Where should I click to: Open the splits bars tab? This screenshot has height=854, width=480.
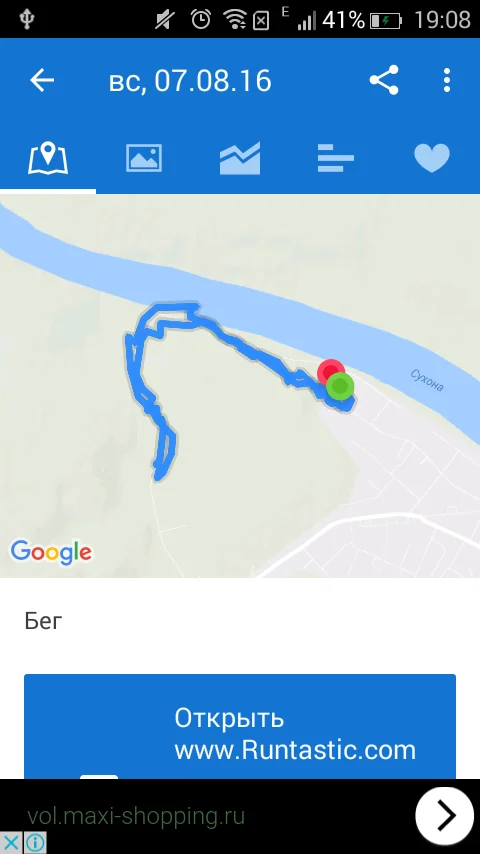coord(336,158)
